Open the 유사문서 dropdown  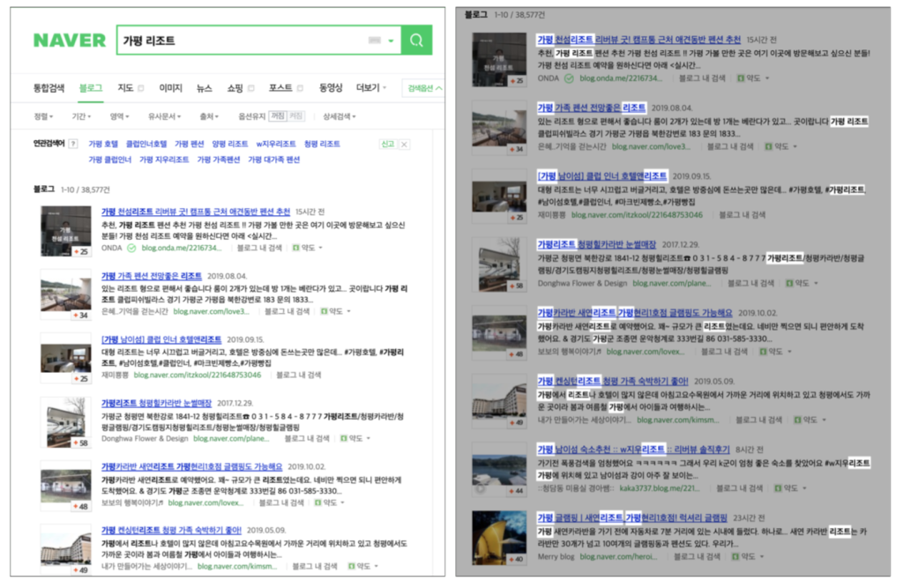coord(164,116)
